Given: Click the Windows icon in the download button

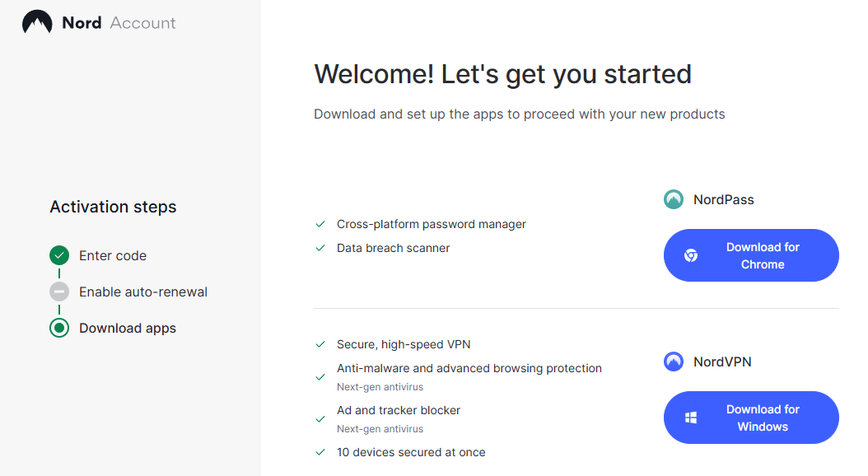Looking at the screenshot, I should (690, 418).
